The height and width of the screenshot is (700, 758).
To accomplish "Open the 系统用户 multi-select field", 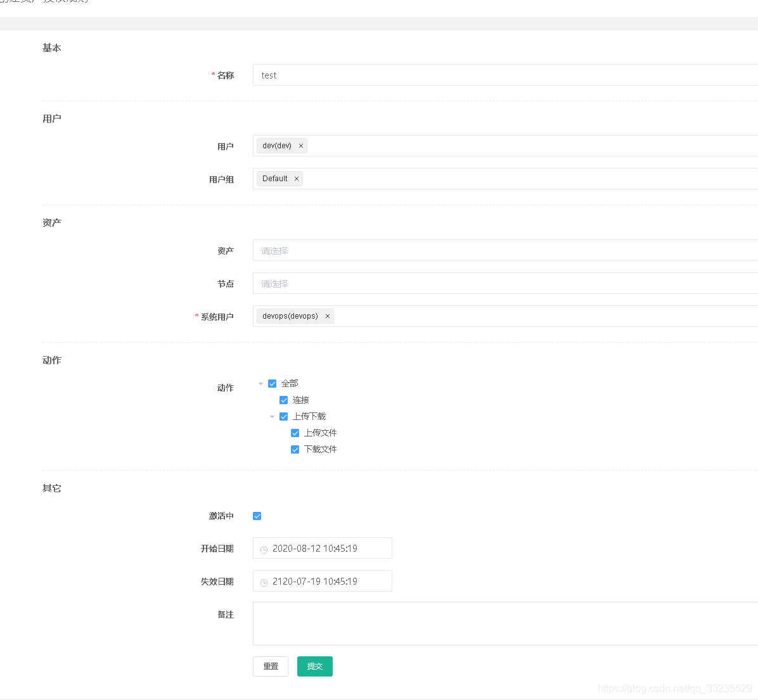I will [x=505, y=316].
